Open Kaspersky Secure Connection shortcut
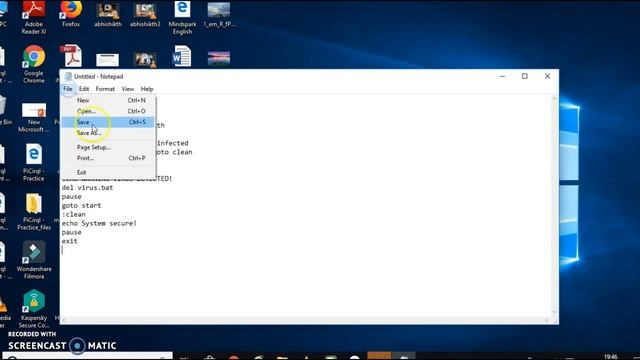 pos(34,309)
